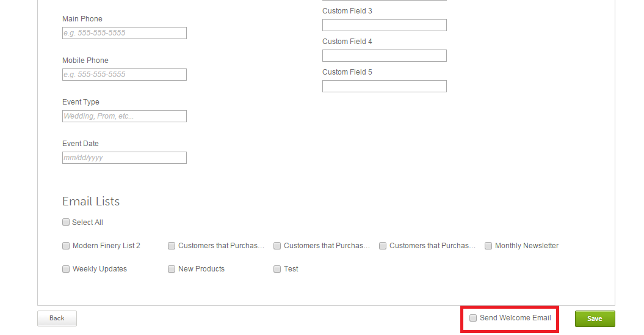This screenshot has height=335, width=644.
Task: Click the Main Phone input field
Action: coord(124,33)
